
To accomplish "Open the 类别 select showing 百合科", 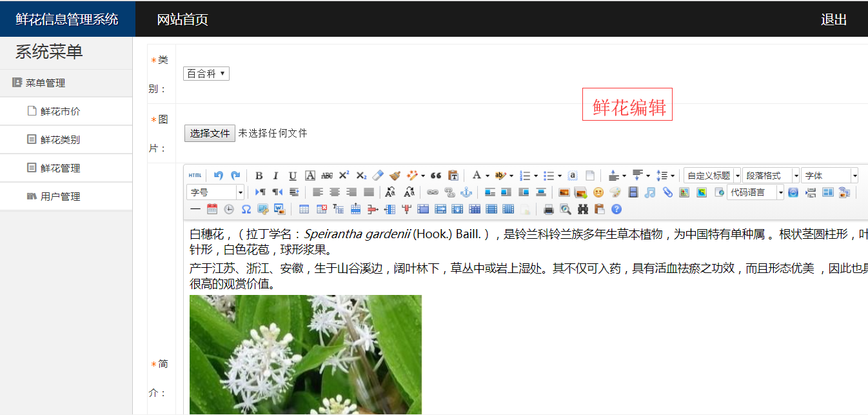I will coord(206,74).
